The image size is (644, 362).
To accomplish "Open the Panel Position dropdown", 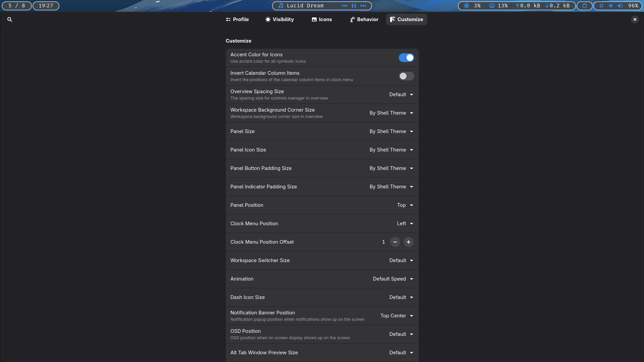I will [x=405, y=205].
